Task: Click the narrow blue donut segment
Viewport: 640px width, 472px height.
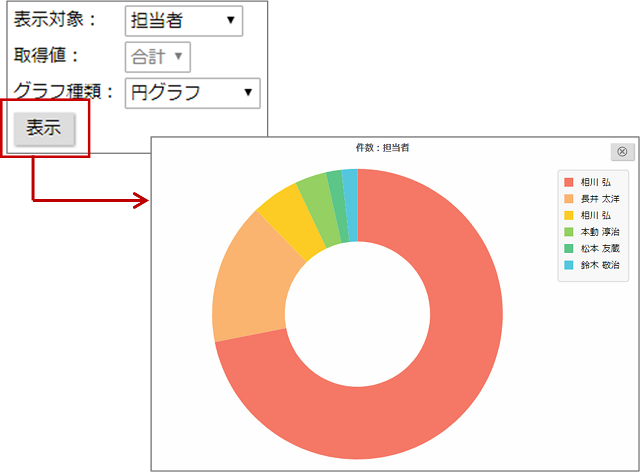Action: pyautogui.click(x=351, y=206)
